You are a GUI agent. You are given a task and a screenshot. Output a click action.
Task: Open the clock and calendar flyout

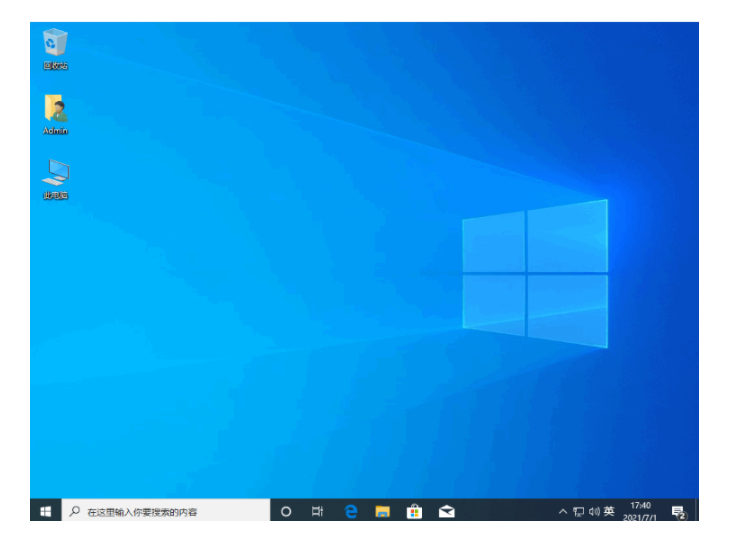point(640,511)
